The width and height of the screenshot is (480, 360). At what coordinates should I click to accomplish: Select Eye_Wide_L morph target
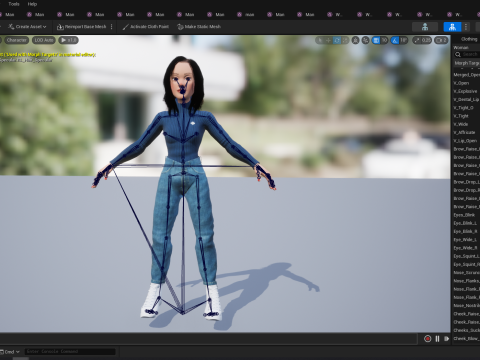click(x=466, y=240)
